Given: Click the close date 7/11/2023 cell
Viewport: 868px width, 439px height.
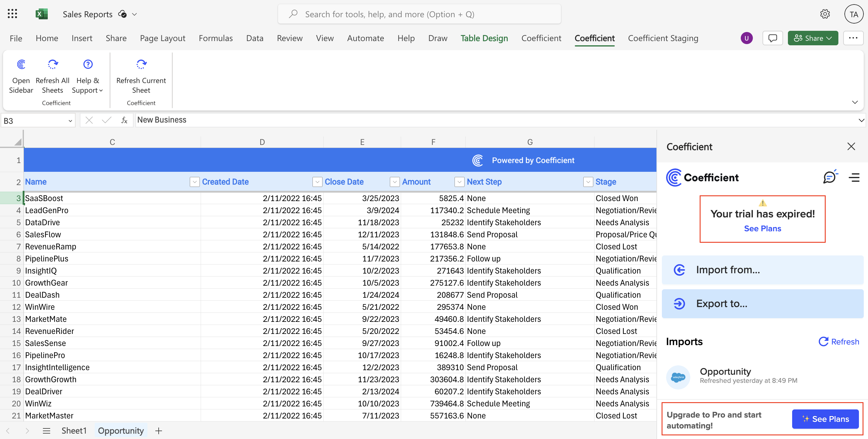Looking at the screenshot, I should pos(362,416).
